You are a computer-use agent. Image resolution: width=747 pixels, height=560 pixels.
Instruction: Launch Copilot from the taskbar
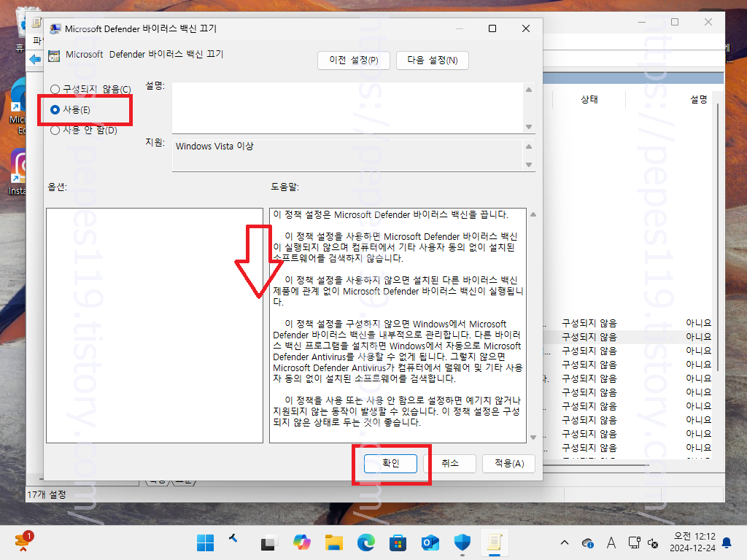[x=302, y=542]
